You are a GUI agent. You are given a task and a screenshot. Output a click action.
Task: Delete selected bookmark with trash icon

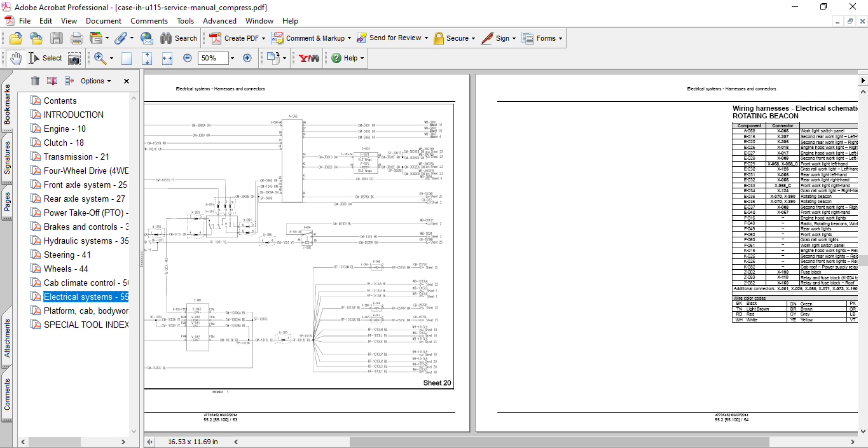pyautogui.click(x=35, y=81)
